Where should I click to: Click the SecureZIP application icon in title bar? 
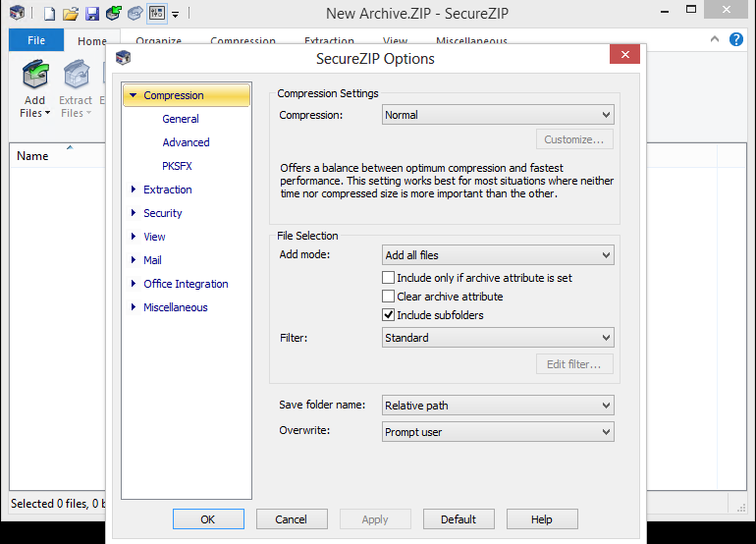(17, 13)
